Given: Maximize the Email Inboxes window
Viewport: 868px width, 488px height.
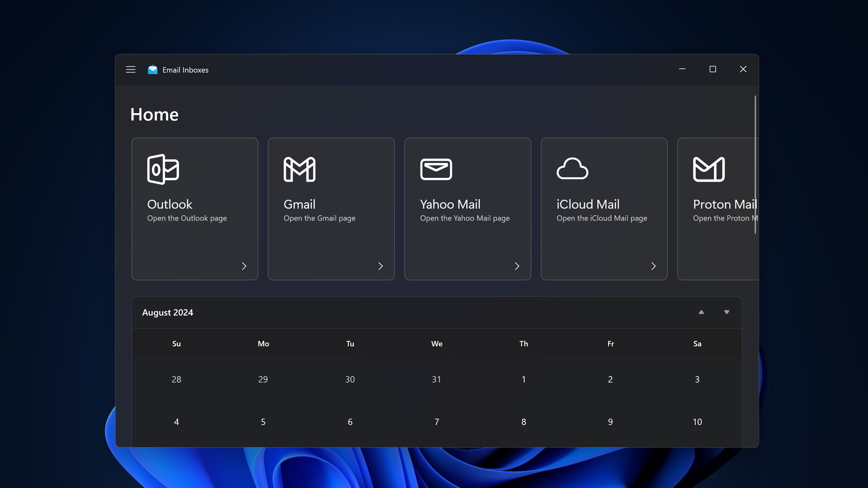Looking at the screenshot, I should point(713,69).
